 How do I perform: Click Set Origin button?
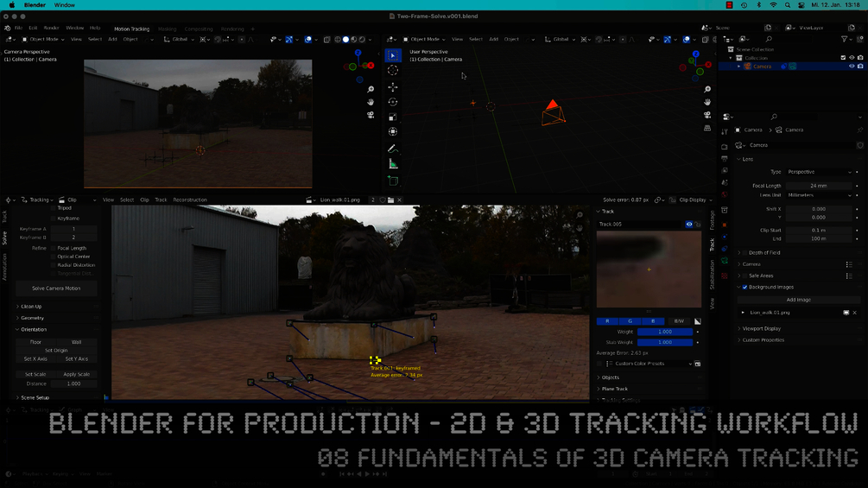[56, 350]
